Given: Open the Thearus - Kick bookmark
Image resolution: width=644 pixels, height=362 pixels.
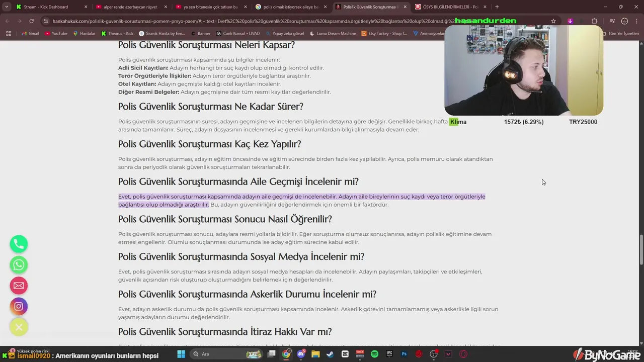Looking at the screenshot, I should (117, 33).
